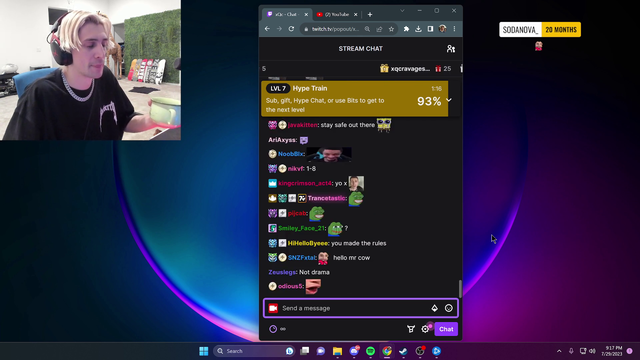Switch to the xQc Chat tab

(x=287, y=14)
